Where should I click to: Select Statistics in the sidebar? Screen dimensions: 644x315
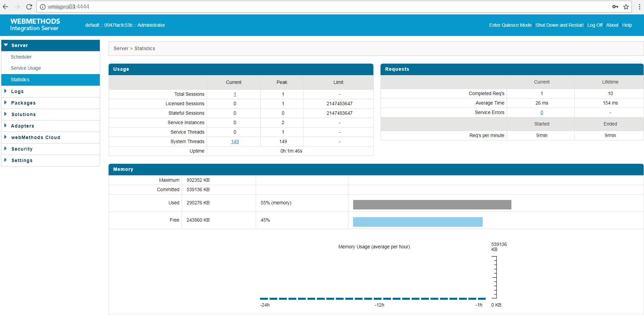pyautogui.click(x=20, y=80)
